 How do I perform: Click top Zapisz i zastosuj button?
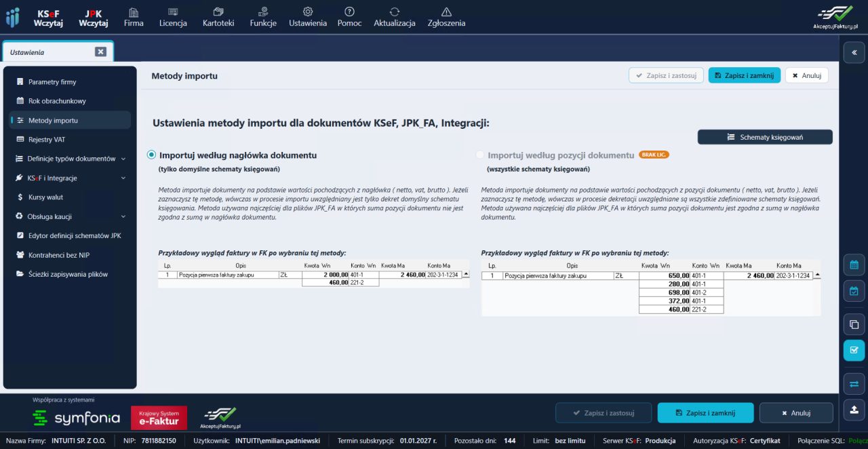click(666, 75)
